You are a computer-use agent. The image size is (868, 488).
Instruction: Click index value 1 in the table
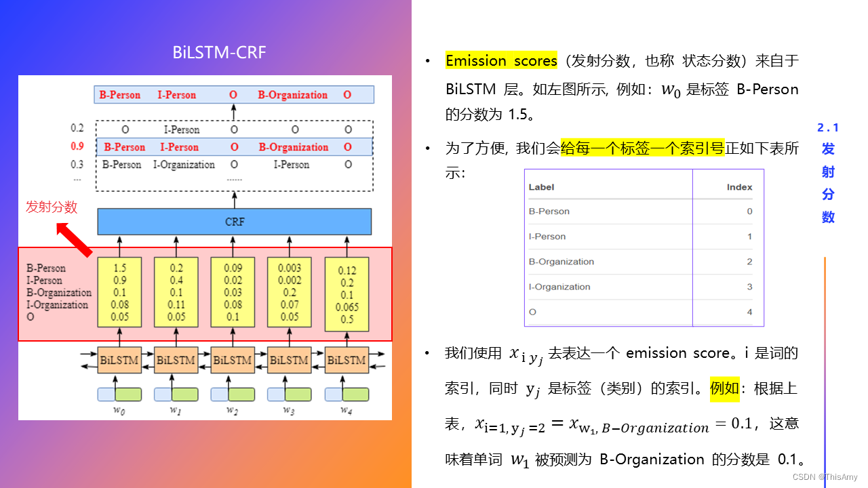pyautogui.click(x=749, y=237)
